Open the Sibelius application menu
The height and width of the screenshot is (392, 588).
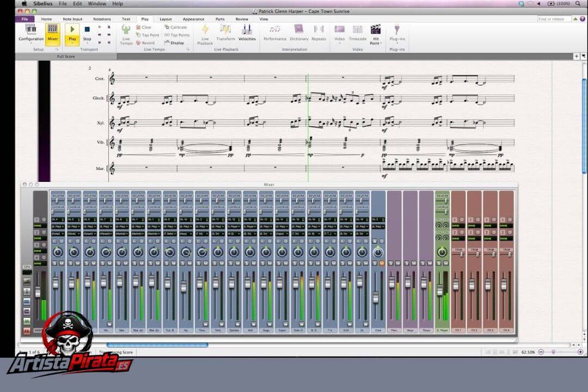43,4
